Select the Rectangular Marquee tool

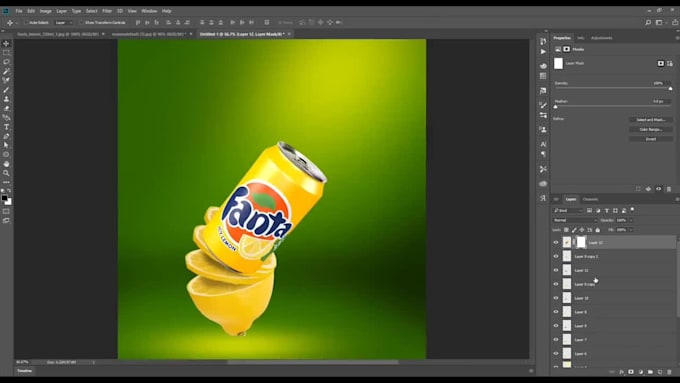(6, 52)
